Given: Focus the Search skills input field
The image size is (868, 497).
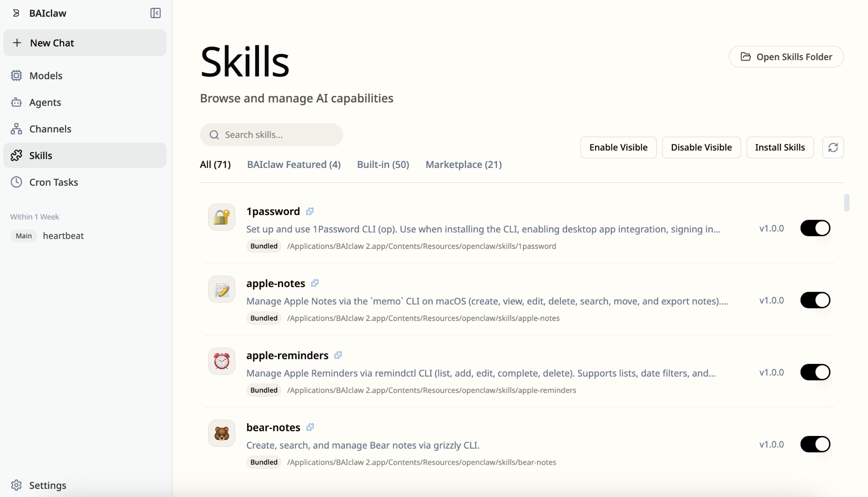Looking at the screenshot, I should [271, 135].
